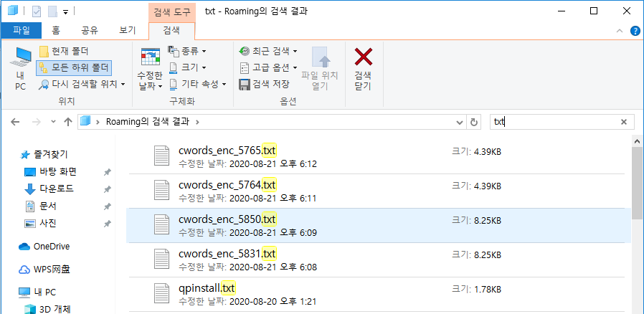Viewport: 644px width, 314px height.
Task: Open the Other properties (기타 속성) dropdown
Action: click(x=198, y=84)
